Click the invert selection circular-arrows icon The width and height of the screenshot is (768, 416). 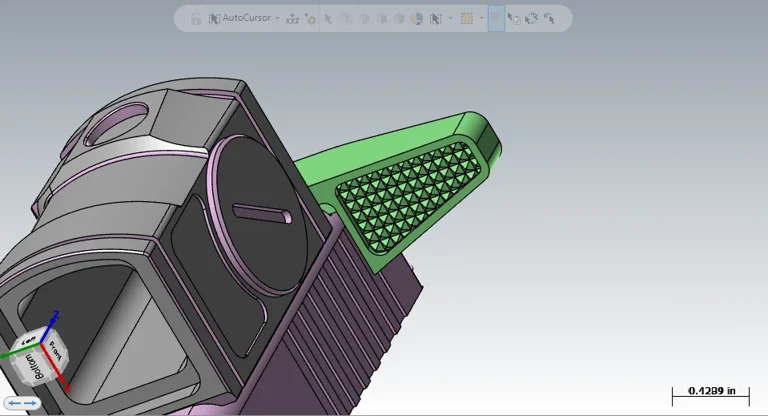pyautogui.click(x=531, y=18)
